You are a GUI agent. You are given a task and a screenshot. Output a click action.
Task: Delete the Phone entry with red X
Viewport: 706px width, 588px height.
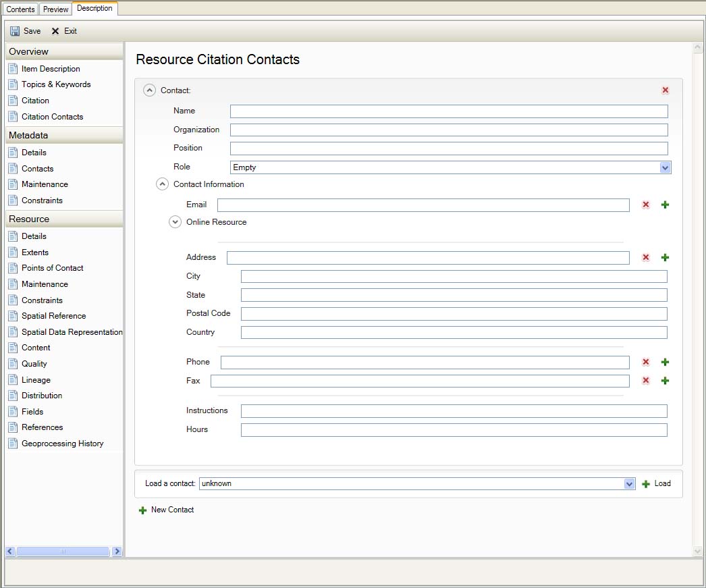(646, 362)
